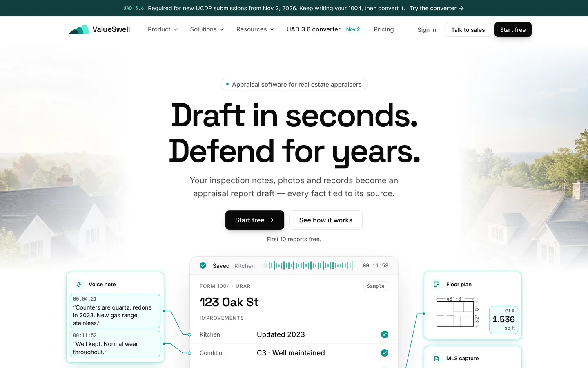588x368 pixels.
Task: Click the Sign in link
Action: 427,30
